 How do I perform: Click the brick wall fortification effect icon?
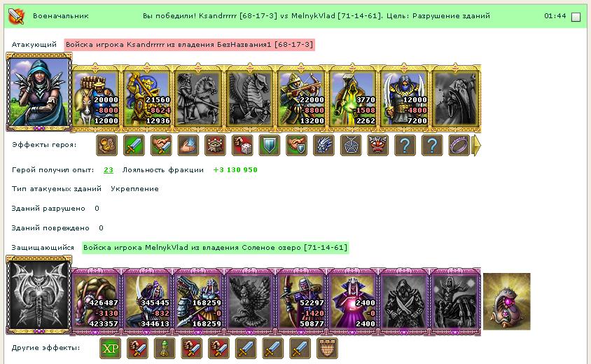(327, 348)
